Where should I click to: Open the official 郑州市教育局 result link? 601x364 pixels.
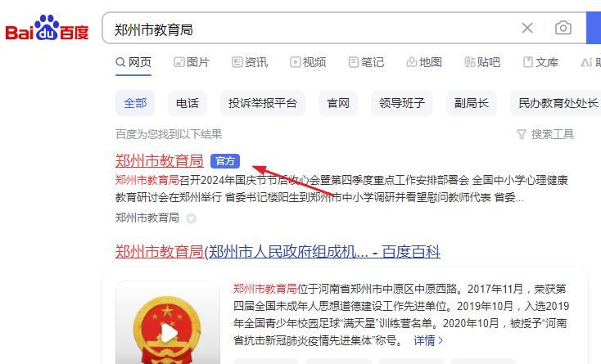159,161
